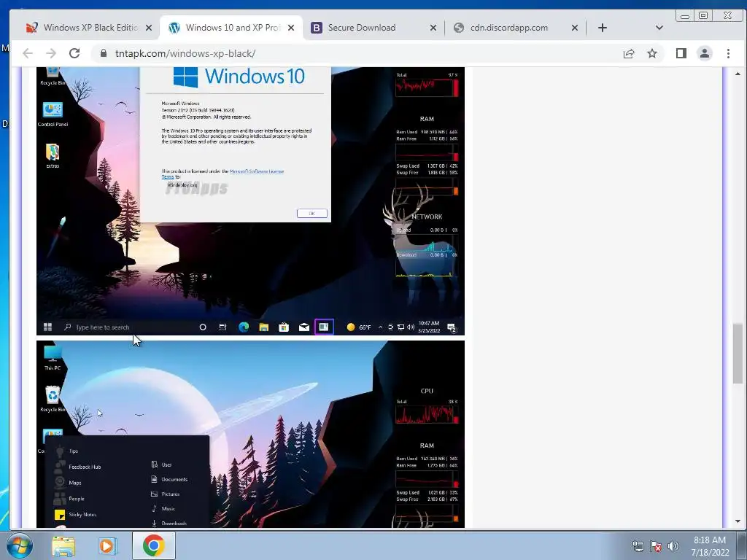Minimize the Chrome window
The image size is (747, 560).
point(684,16)
